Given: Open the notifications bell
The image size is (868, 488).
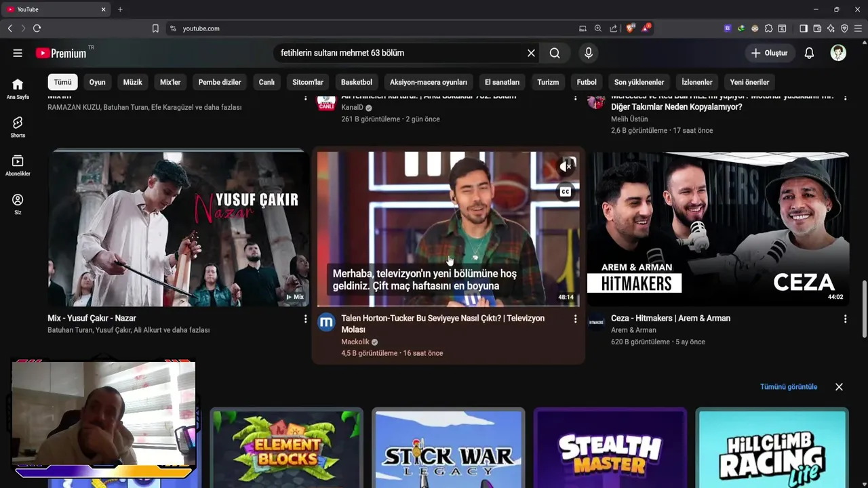Looking at the screenshot, I should pos(809,53).
